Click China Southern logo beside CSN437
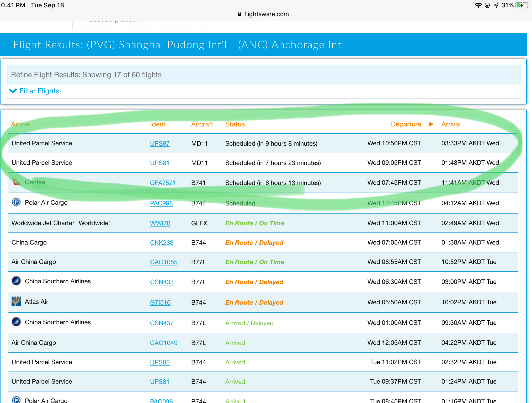The width and height of the screenshot is (532, 403). [16, 322]
